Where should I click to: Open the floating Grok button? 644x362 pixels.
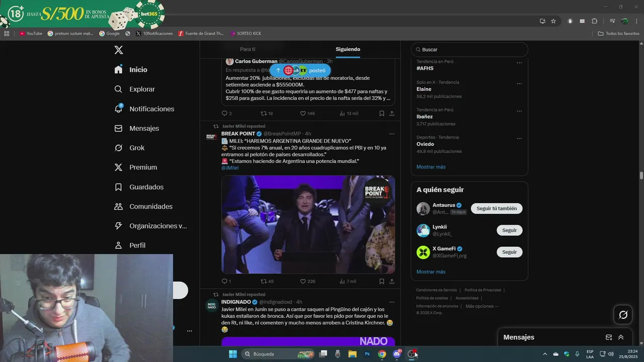pyautogui.click(x=623, y=315)
